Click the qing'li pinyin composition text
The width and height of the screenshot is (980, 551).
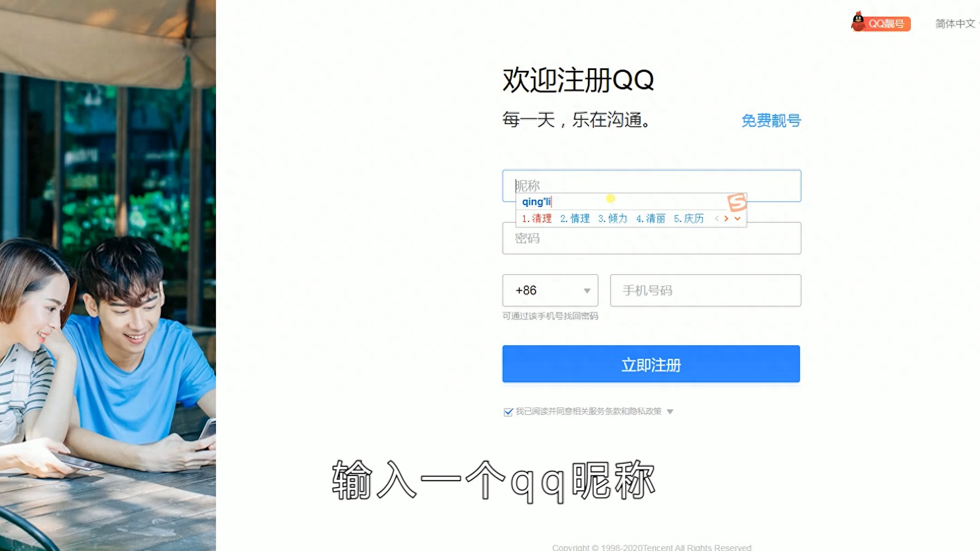pos(536,202)
